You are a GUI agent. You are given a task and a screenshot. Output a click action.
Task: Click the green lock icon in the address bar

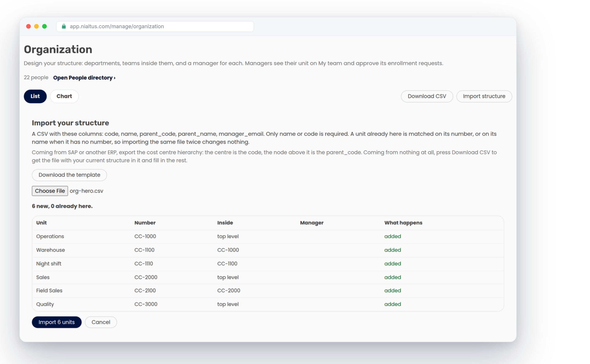pyautogui.click(x=64, y=26)
